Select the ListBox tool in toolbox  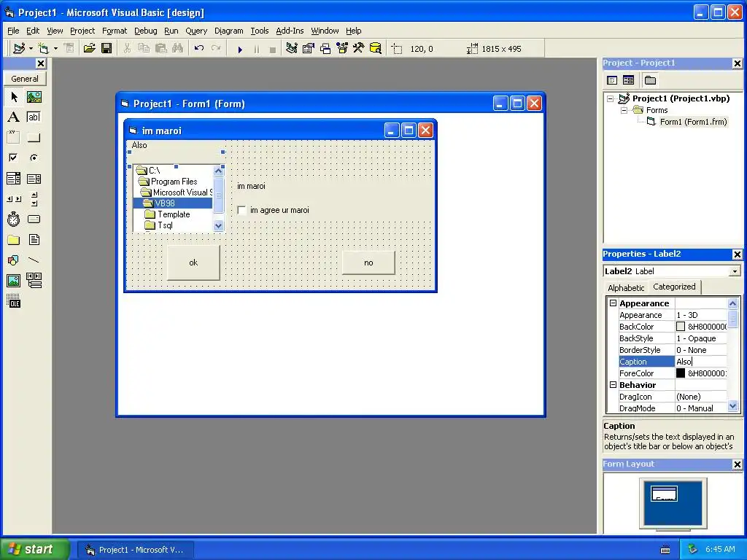[34, 179]
